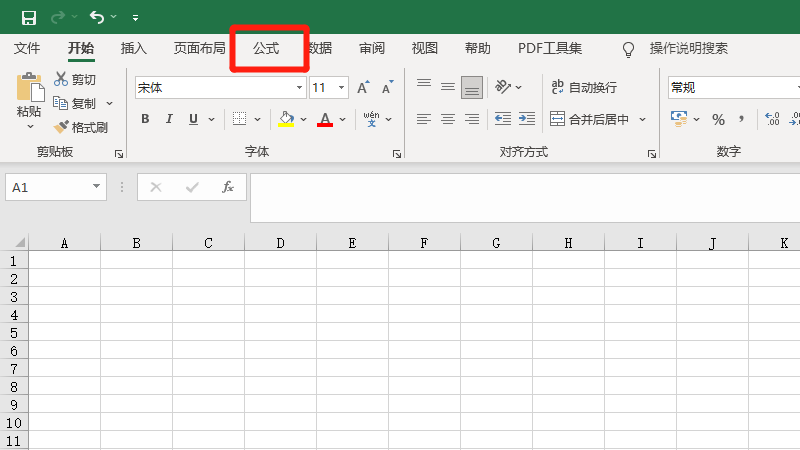Click the Increase Font Size icon
The image size is (800, 450).
pos(363,88)
